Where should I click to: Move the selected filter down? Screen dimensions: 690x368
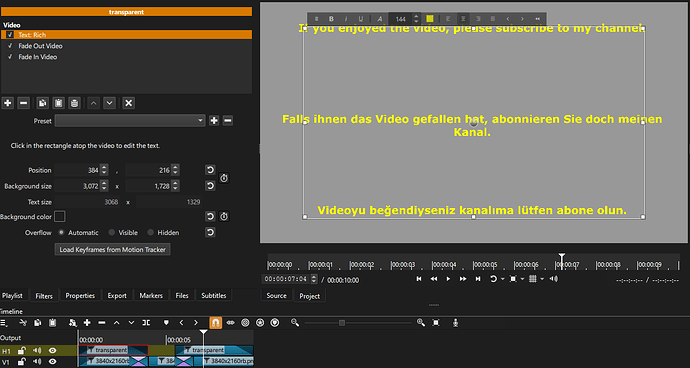tap(110, 103)
